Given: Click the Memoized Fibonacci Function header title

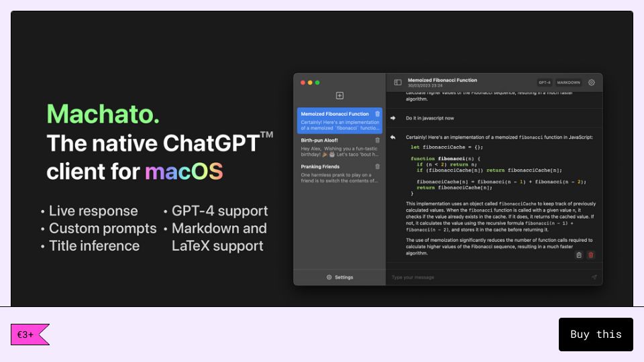Looking at the screenshot, I should (x=442, y=80).
